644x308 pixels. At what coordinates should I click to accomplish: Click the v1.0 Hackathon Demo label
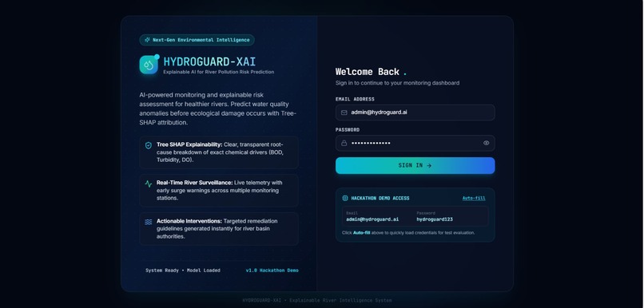272,270
